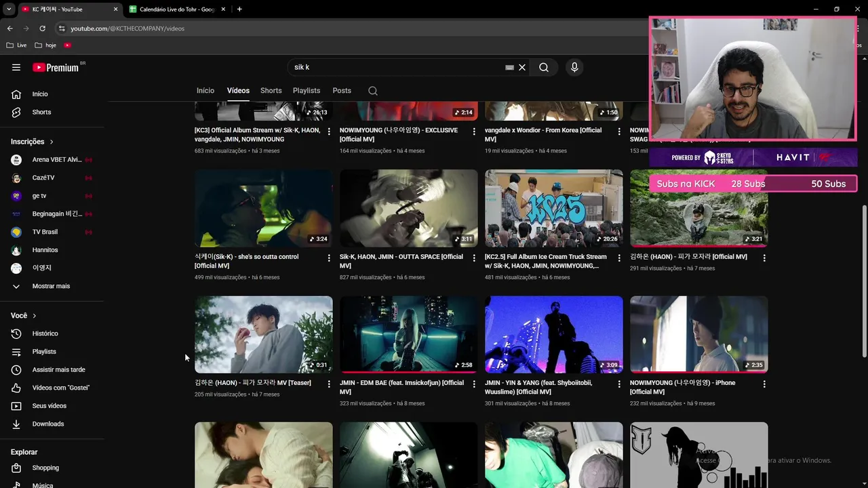Expand Mostrar mais subscriptions
The image size is (868, 488).
pyautogui.click(x=52, y=286)
